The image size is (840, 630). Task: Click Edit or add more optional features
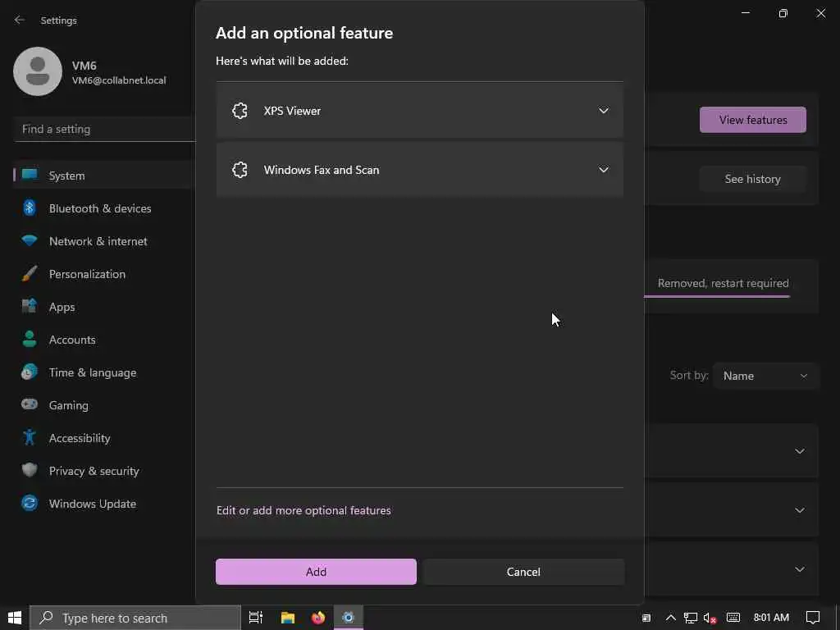click(x=304, y=510)
